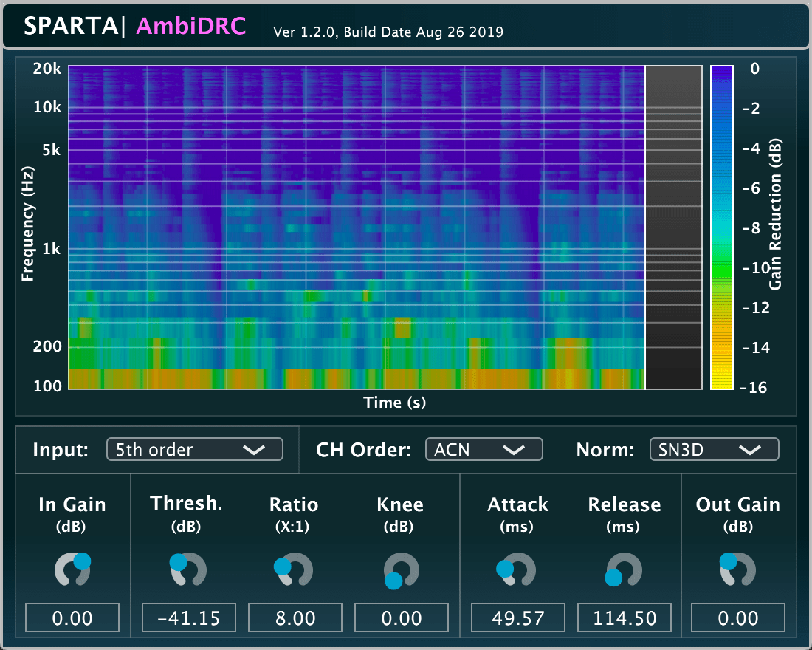812x650 pixels.
Task: Click inside the spectrogram time-frequency display
Action: 356,227
